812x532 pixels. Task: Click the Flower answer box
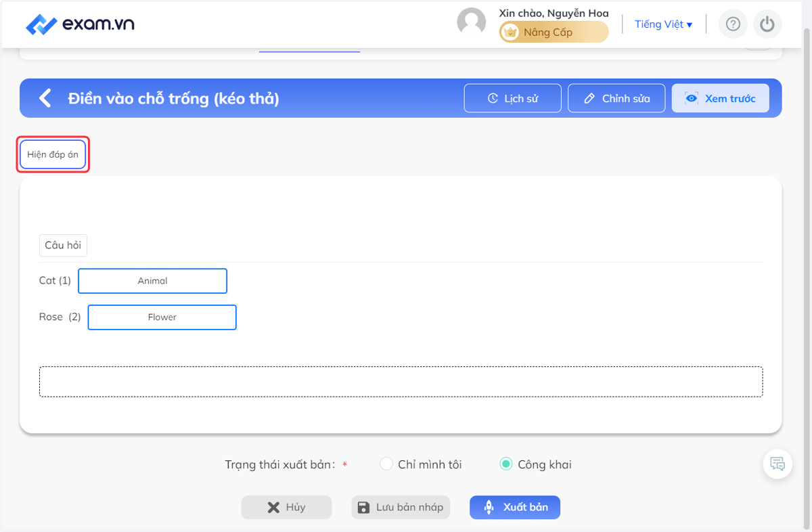click(x=162, y=317)
